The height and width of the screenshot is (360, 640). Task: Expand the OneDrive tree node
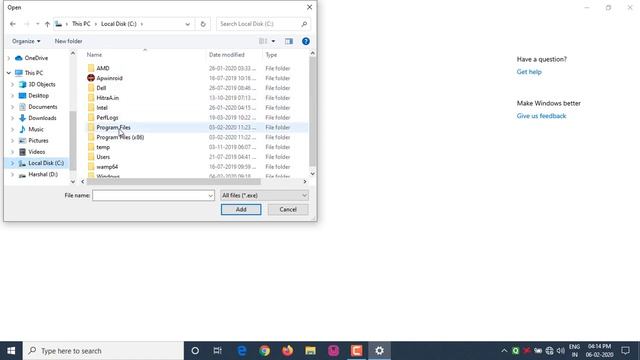click(x=9, y=58)
